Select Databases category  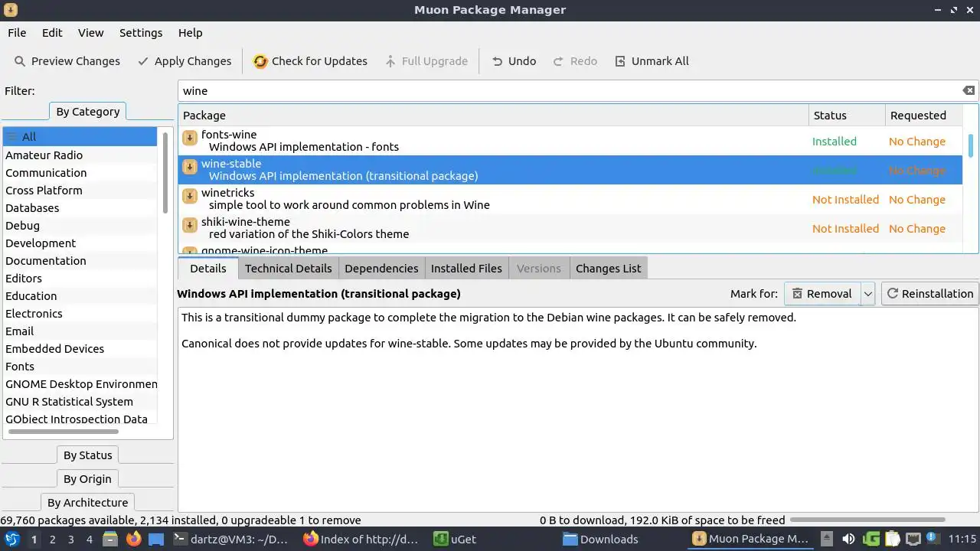coord(80,208)
